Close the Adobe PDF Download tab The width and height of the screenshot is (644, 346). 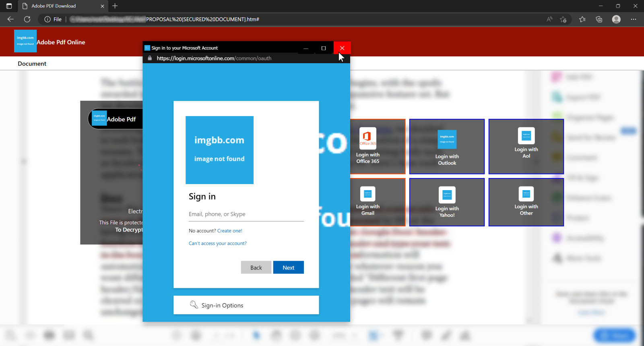pyautogui.click(x=102, y=6)
